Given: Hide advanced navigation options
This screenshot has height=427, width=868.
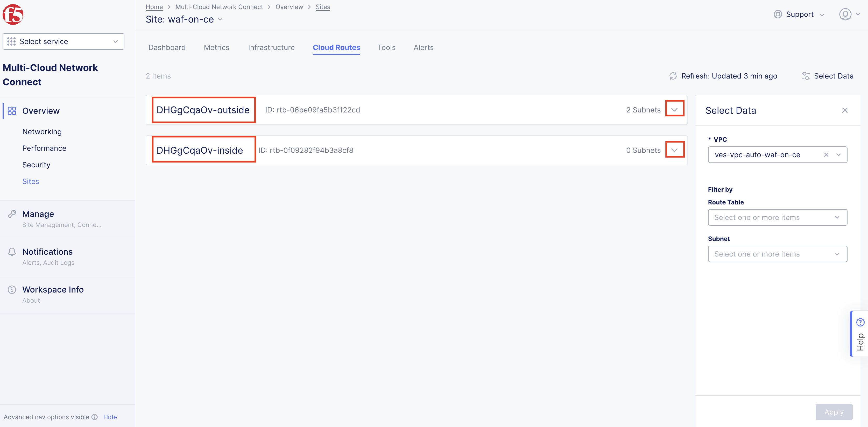Looking at the screenshot, I should 110,417.
